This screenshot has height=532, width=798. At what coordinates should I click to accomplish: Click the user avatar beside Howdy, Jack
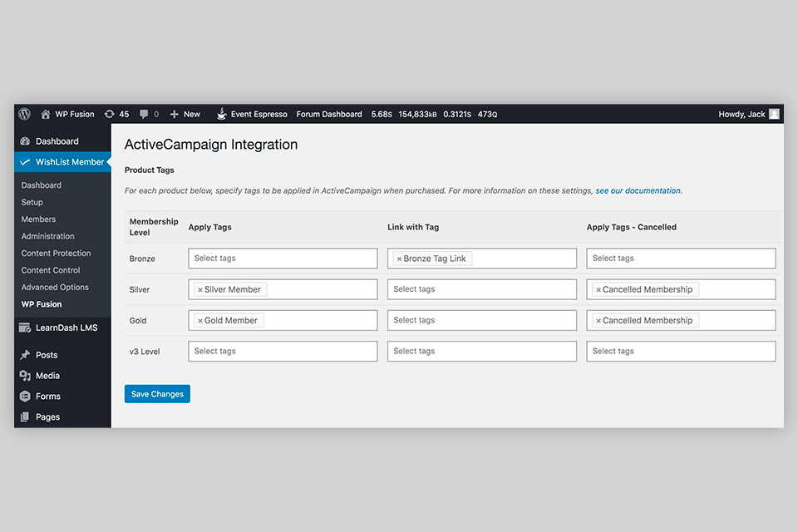774,114
